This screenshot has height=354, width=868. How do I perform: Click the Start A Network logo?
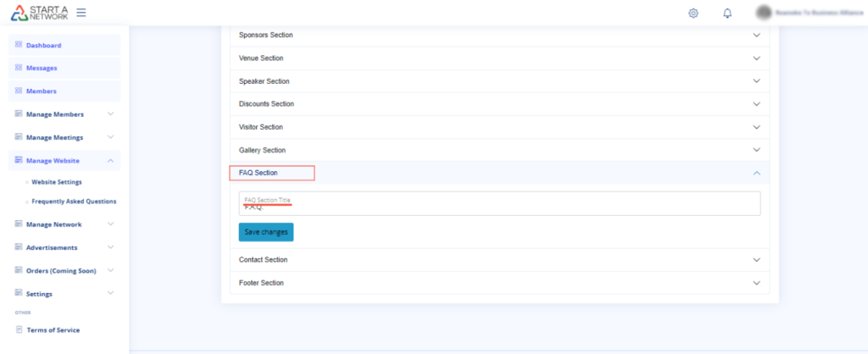(39, 13)
